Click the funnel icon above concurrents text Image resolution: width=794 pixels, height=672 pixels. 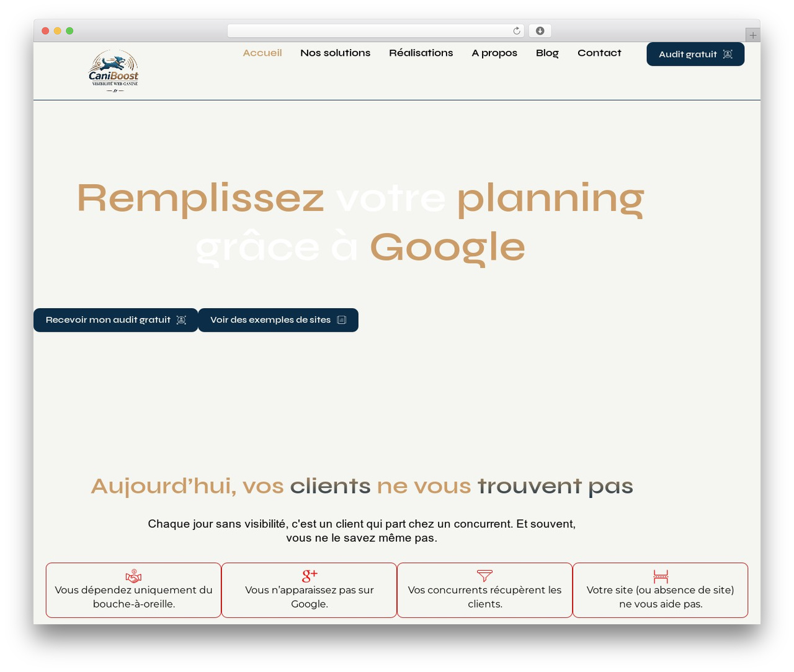click(484, 576)
